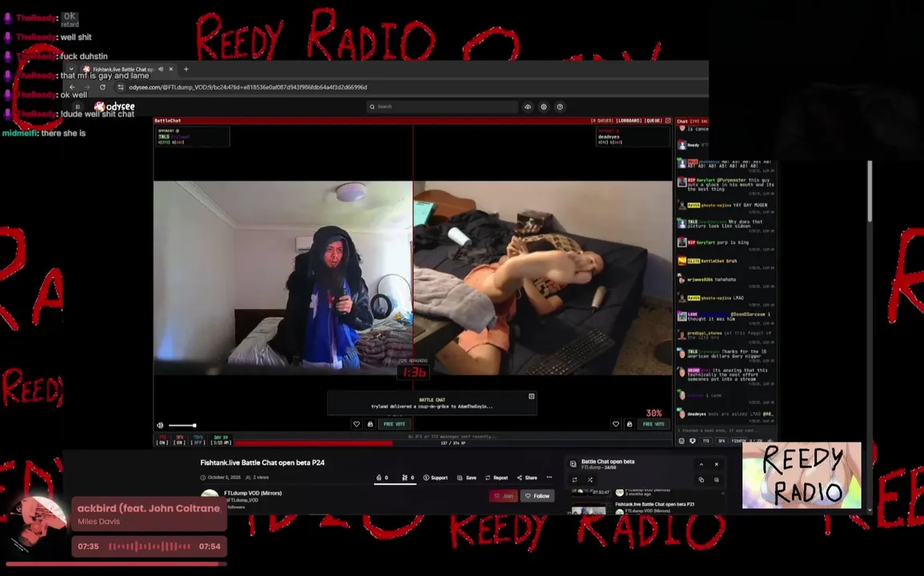The height and width of the screenshot is (576, 924).
Task: Click the playlist icon beside Battle Chat title
Action: [572, 464]
